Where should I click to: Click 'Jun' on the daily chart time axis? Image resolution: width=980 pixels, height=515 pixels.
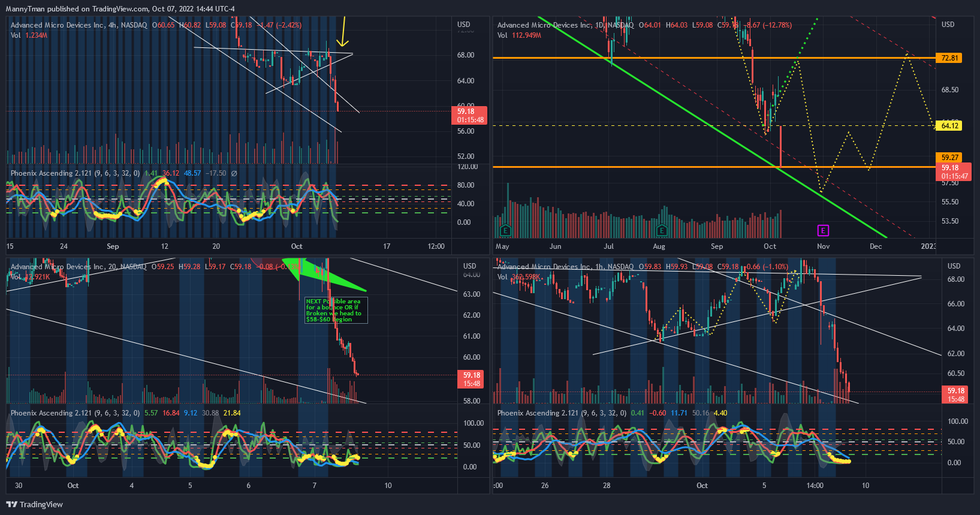[x=556, y=246]
